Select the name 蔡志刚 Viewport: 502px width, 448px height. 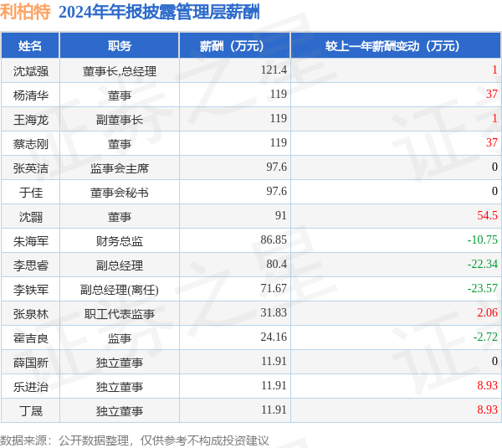point(31,144)
